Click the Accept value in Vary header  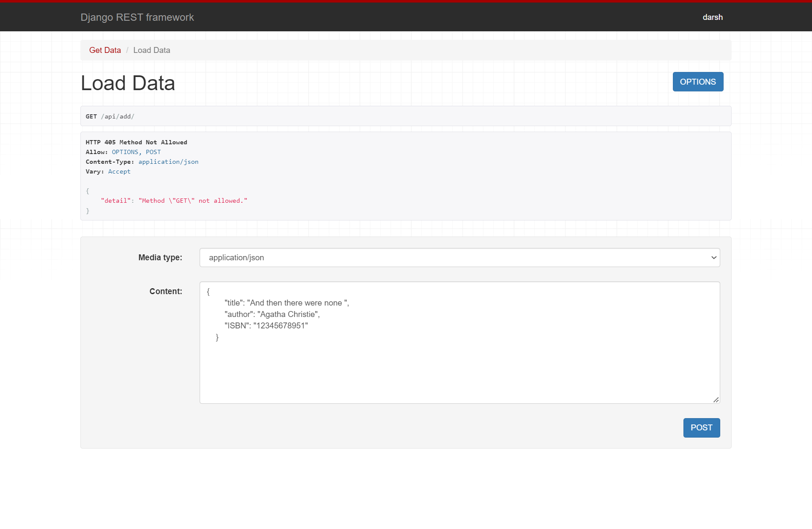click(x=119, y=171)
